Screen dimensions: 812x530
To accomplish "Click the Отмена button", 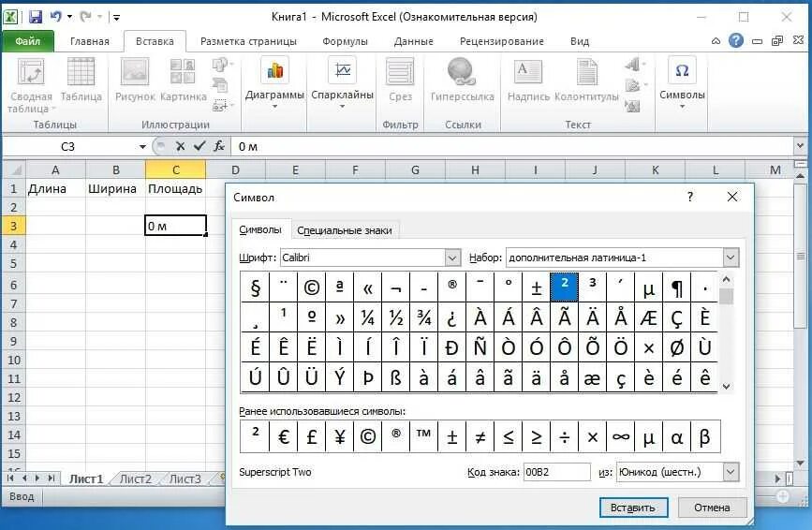I will coord(712,508).
